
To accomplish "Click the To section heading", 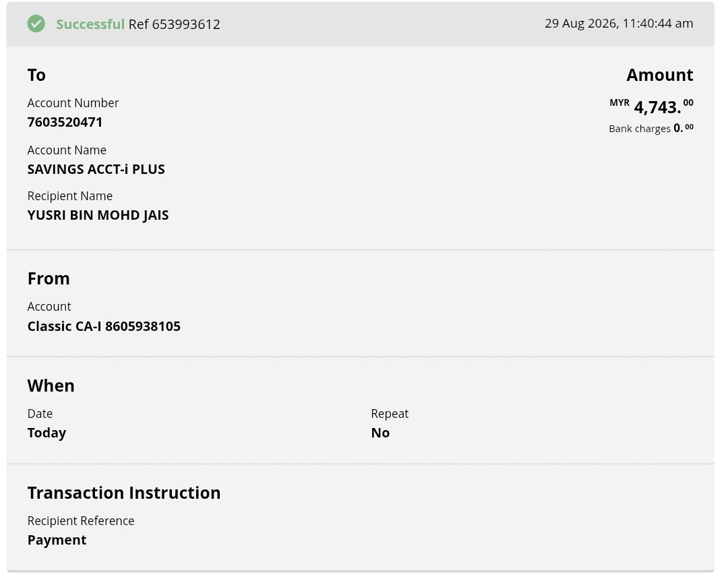I will point(36,75).
